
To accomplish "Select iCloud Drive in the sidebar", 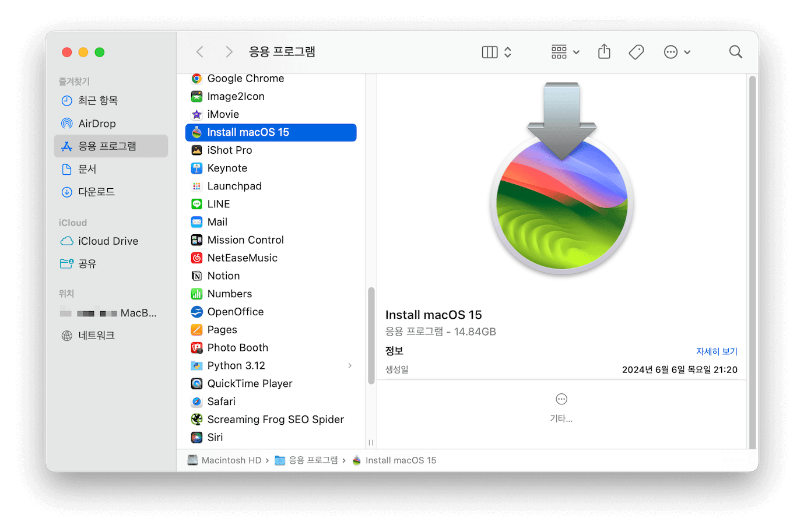I will pos(111,241).
